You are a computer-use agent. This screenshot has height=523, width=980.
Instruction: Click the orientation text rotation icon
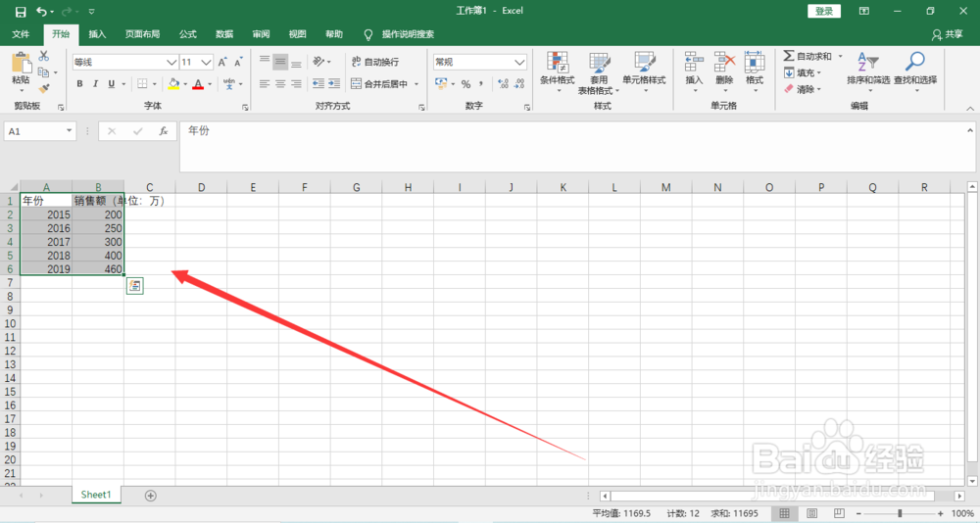click(318, 62)
